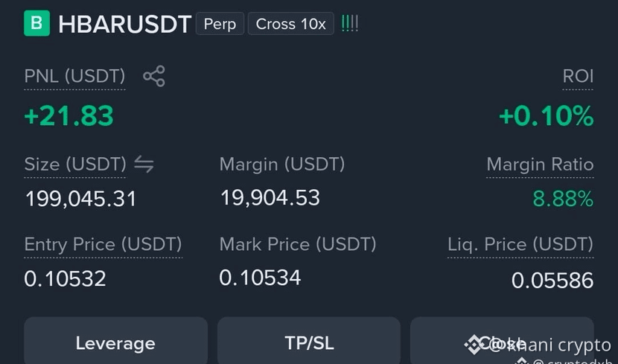The height and width of the screenshot is (364, 618).
Task: Click the green B buy-side icon
Action: 36,23
